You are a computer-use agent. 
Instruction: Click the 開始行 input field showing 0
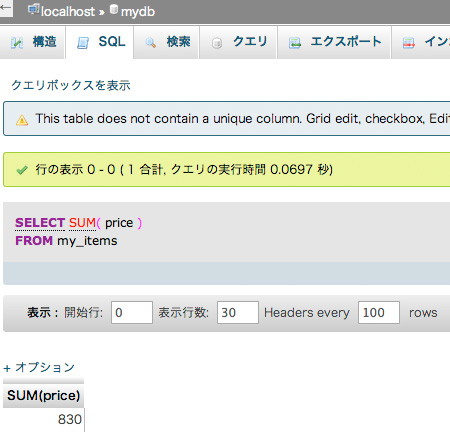coord(132,312)
